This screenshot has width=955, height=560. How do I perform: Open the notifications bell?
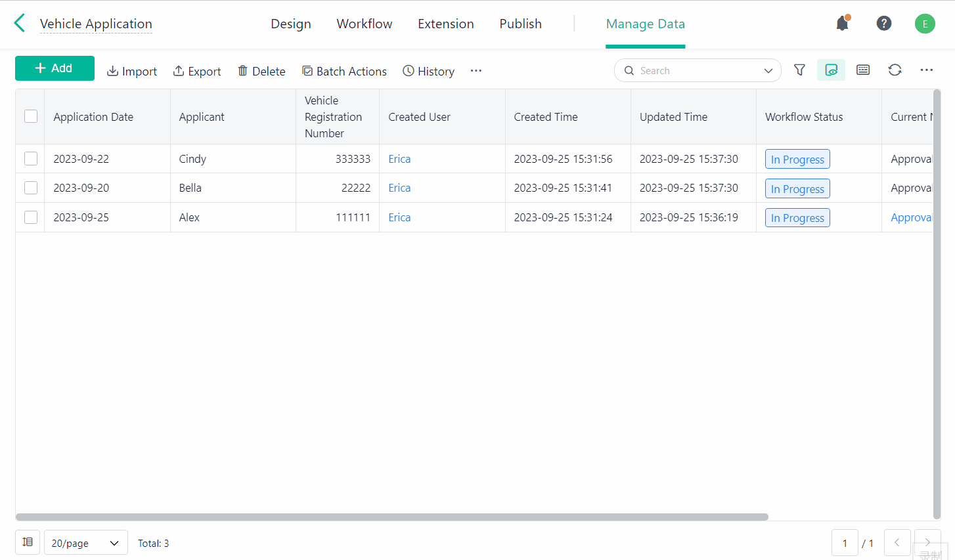point(842,24)
